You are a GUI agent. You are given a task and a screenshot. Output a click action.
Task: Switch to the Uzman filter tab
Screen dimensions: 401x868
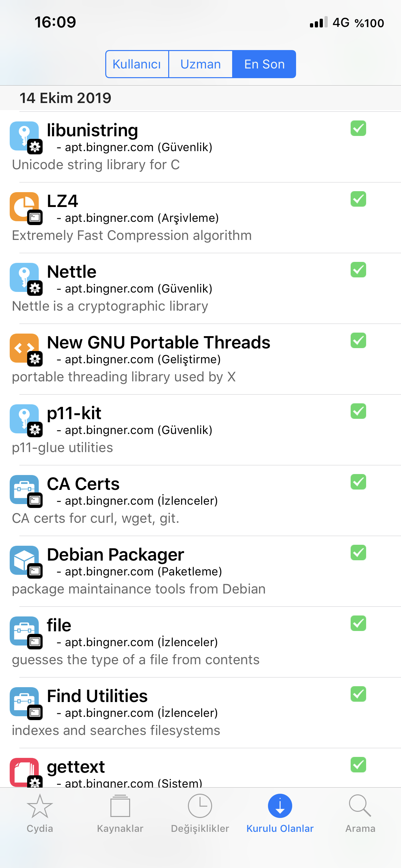click(200, 64)
